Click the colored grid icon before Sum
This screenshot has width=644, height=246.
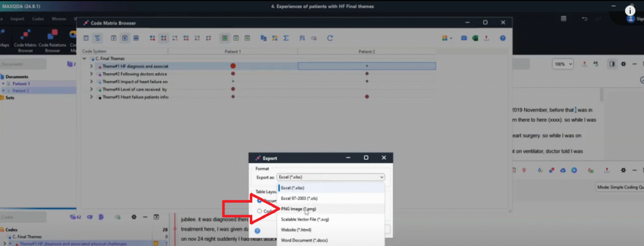(x=275, y=38)
